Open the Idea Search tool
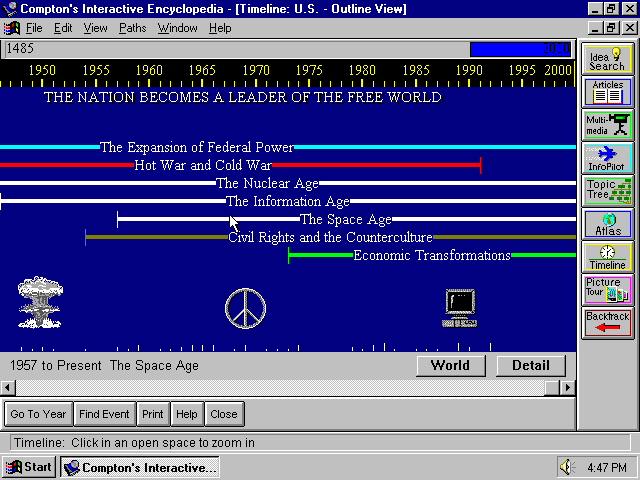 607,59
